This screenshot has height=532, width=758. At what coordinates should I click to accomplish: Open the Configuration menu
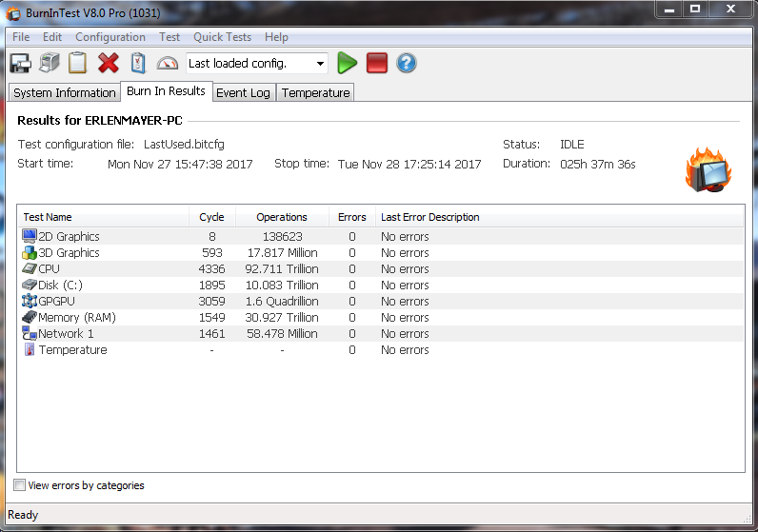click(x=110, y=37)
